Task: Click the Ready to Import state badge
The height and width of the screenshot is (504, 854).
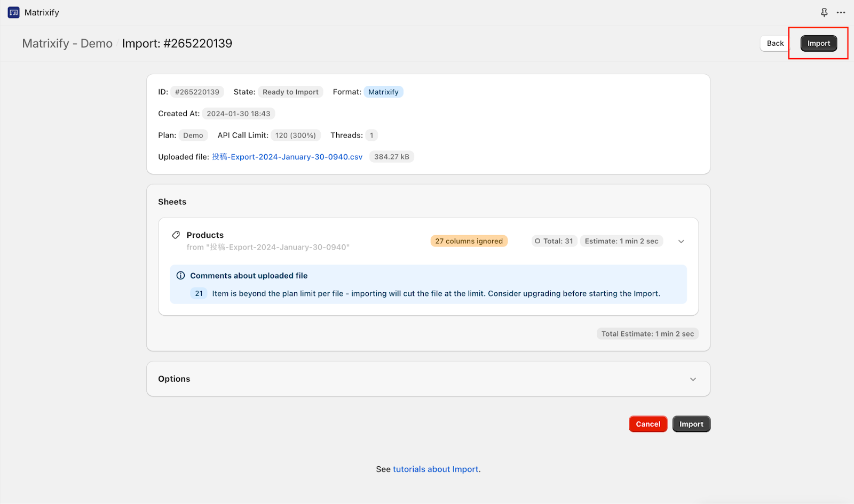Action: click(x=290, y=92)
